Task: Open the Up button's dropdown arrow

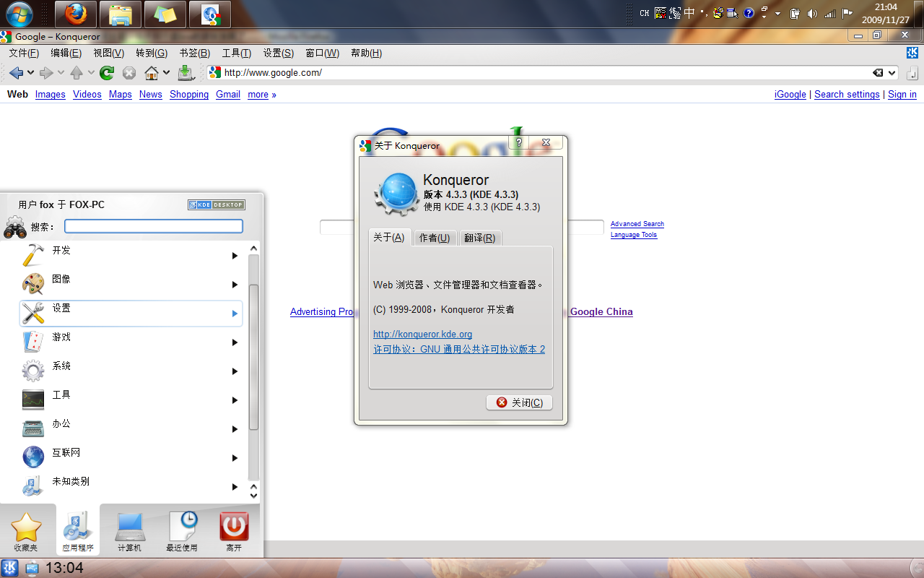Action: point(91,72)
